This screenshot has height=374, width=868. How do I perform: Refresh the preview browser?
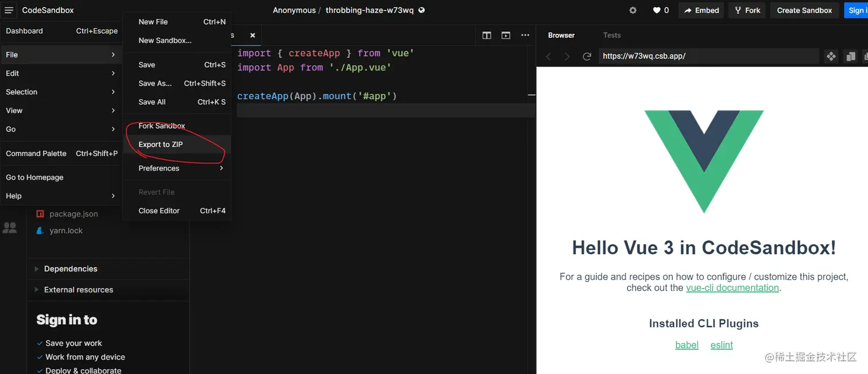[x=587, y=56]
